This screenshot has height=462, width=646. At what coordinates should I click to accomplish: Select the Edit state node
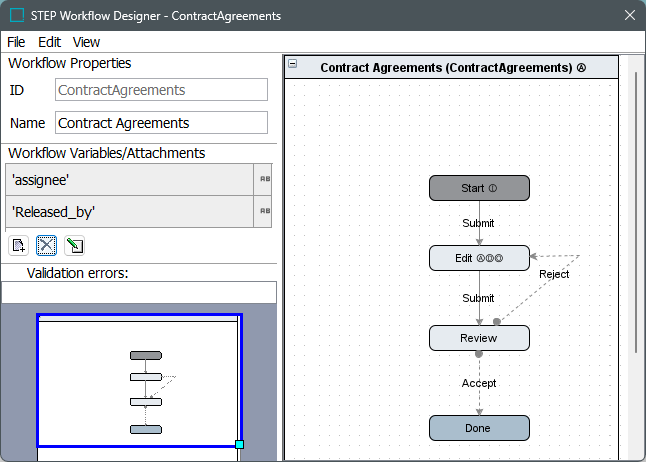point(479,258)
